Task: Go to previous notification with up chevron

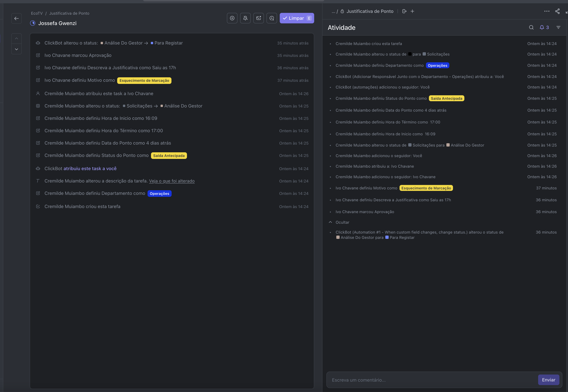Action: click(17, 39)
